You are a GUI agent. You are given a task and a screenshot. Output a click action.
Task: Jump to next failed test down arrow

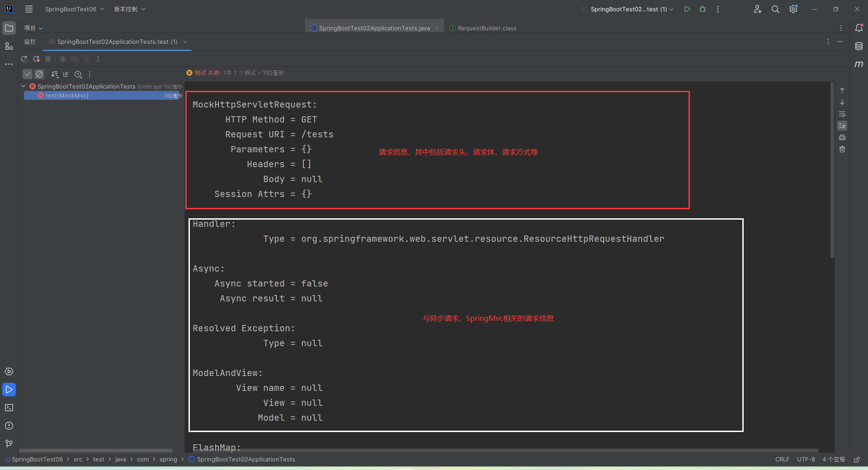point(842,102)
